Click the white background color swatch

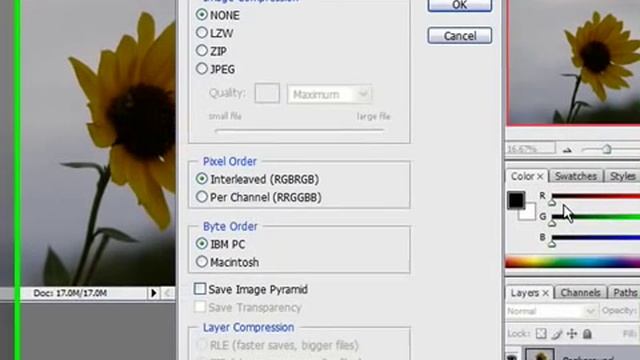click(529, 214)
